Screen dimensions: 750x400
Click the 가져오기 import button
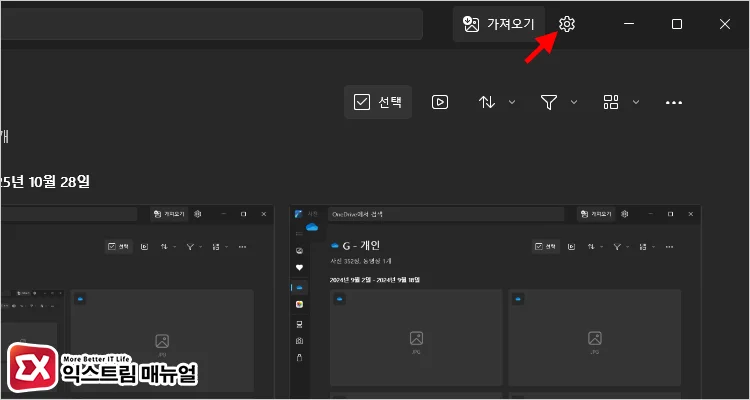click(499, 24)
